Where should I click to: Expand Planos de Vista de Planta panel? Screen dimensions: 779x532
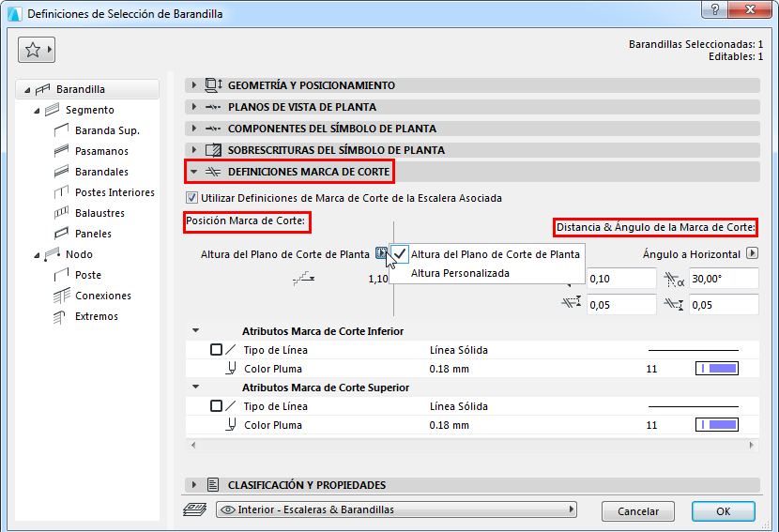click(x=193, y=107)
